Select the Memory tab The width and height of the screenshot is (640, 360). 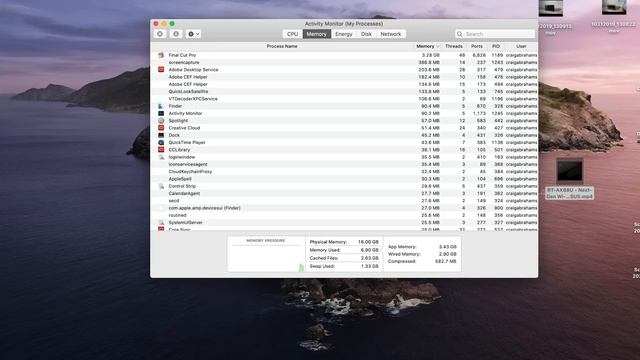(317, 34)
